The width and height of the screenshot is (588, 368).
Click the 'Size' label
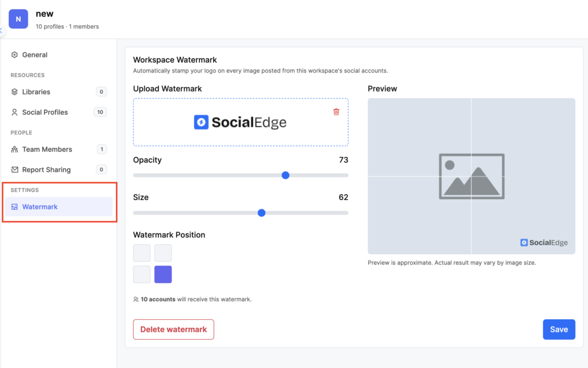141,198
